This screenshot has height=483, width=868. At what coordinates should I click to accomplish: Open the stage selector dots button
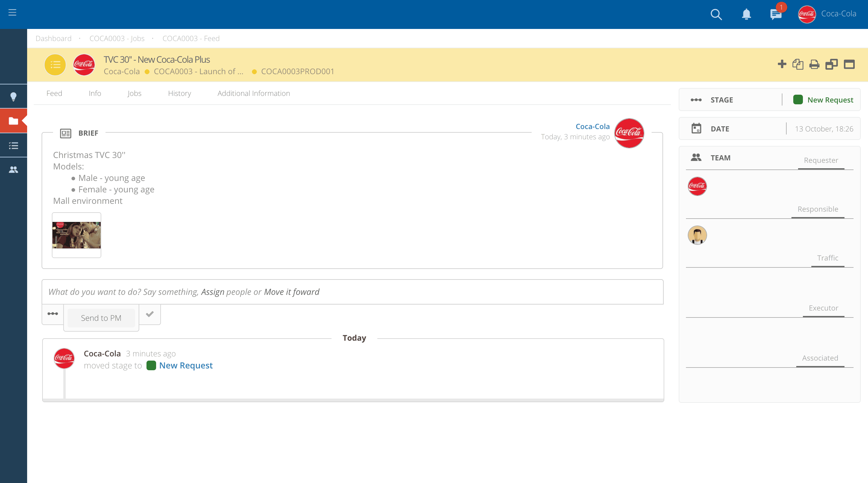pyautogui.click(x=52, y=314)
